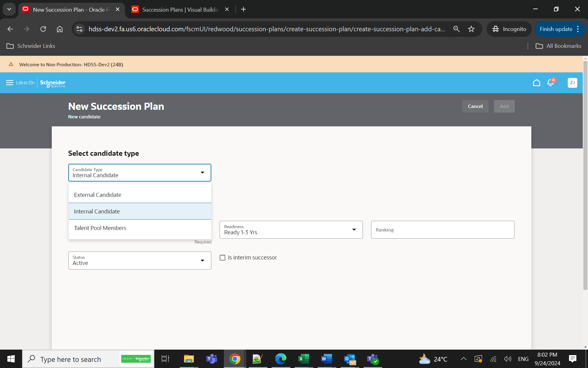Open Microsoft Teams from the taskbar
Viewport: 588px width, 368px height.
point(211,359)
